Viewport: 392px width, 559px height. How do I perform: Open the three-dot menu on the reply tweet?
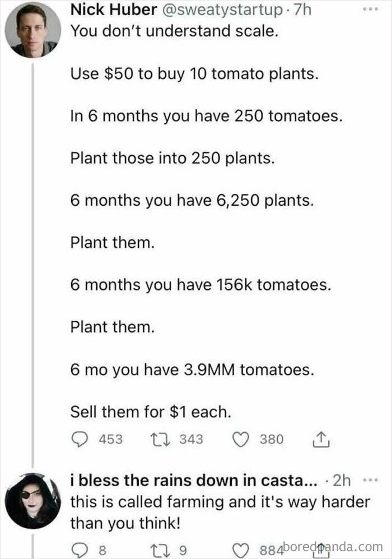pyautogui.click(x=369, y=479)
